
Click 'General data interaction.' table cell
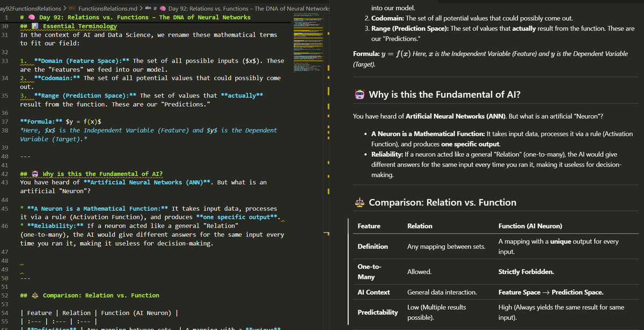[442, 292]
